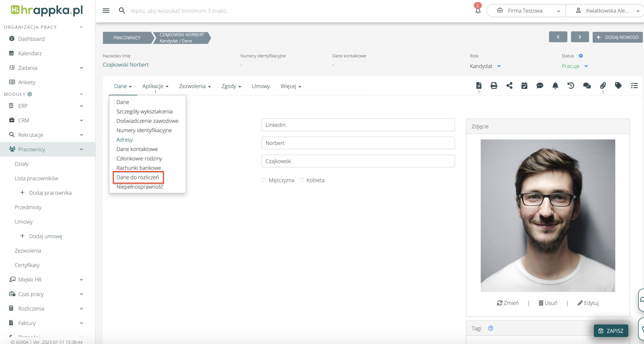Open the calendar check icon in the toolbar

[524, 86]
